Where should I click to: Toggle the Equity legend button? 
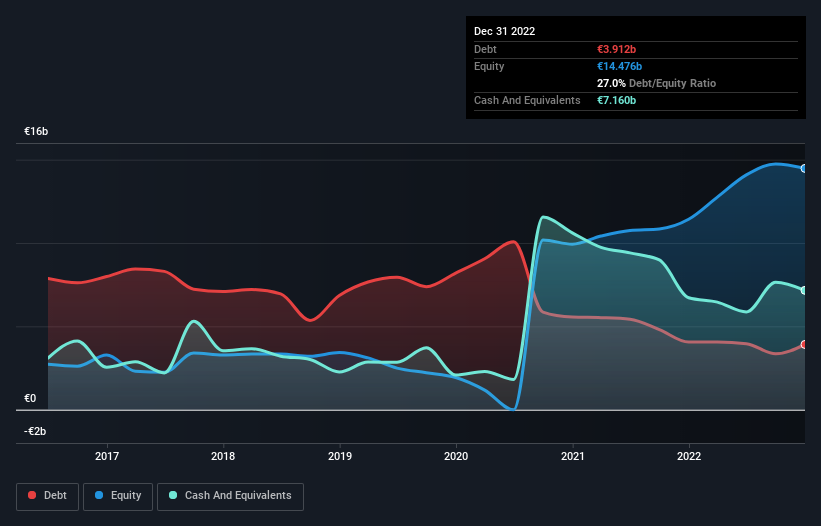coord(118,496)
